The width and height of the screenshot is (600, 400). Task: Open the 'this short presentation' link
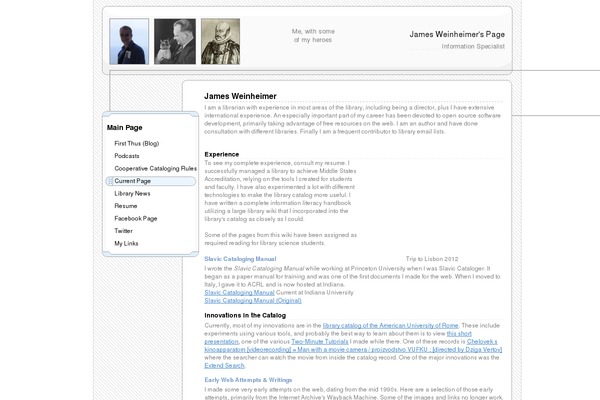(459, 333)
